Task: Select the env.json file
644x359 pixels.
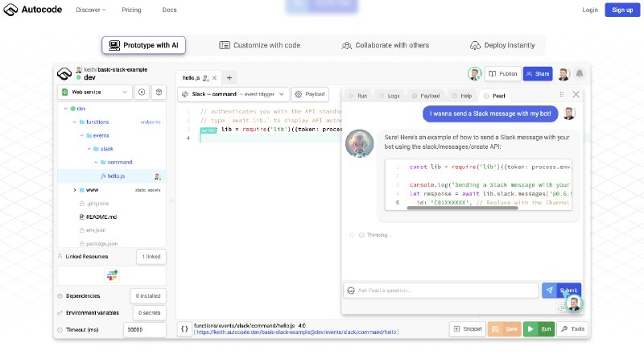Action: pyautogui.click(x=93, y=230)
